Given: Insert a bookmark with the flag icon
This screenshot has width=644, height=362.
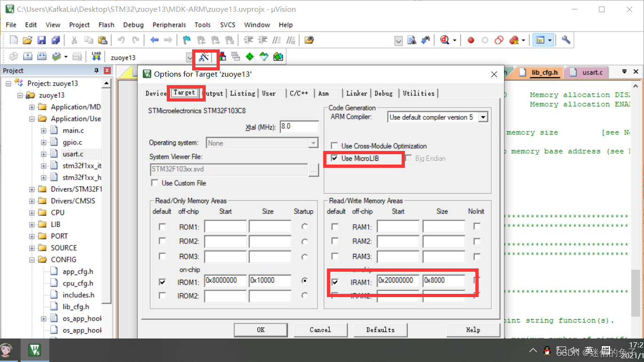Looking at the screenshot, I should pyautogui.click(x=186, y=40).
